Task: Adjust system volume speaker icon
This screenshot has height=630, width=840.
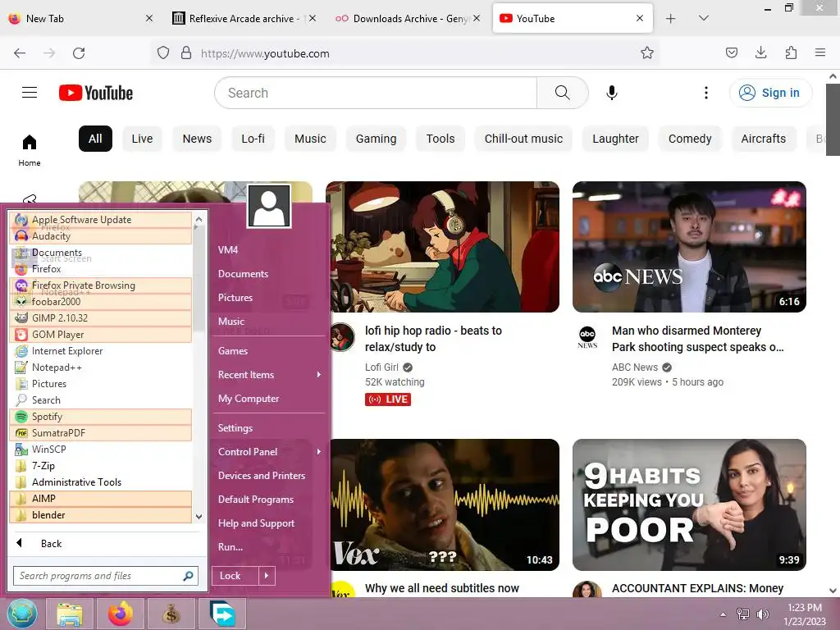Action: click(x=762, y=614)
